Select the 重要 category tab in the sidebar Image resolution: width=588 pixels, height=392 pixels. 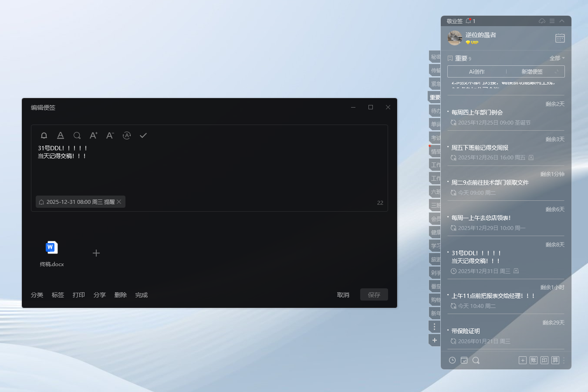[x=434, y=97]
